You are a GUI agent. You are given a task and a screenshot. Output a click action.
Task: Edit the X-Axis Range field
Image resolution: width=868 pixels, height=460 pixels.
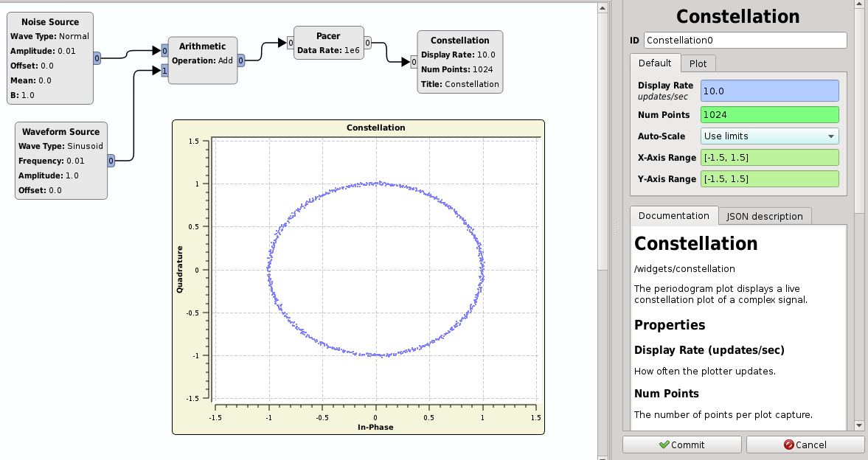(x=769, y=158)
